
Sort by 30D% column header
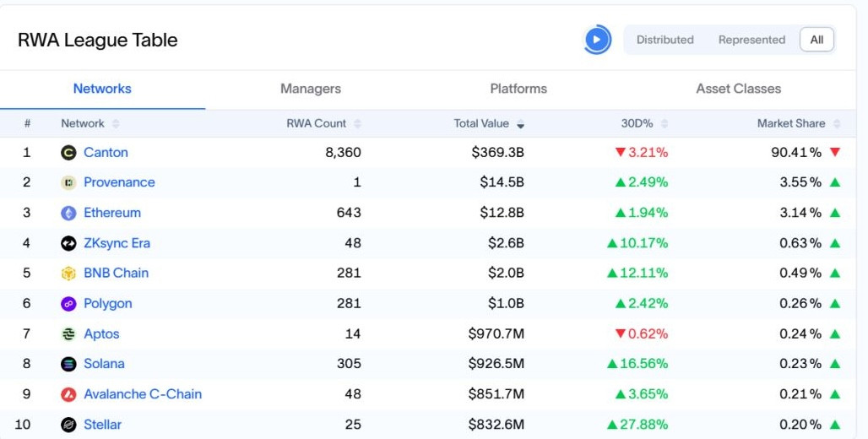click(x=637, y=123)
